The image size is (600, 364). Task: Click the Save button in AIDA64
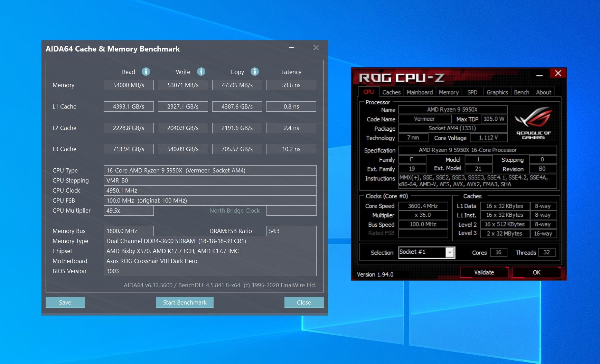(x=65, y=302)
